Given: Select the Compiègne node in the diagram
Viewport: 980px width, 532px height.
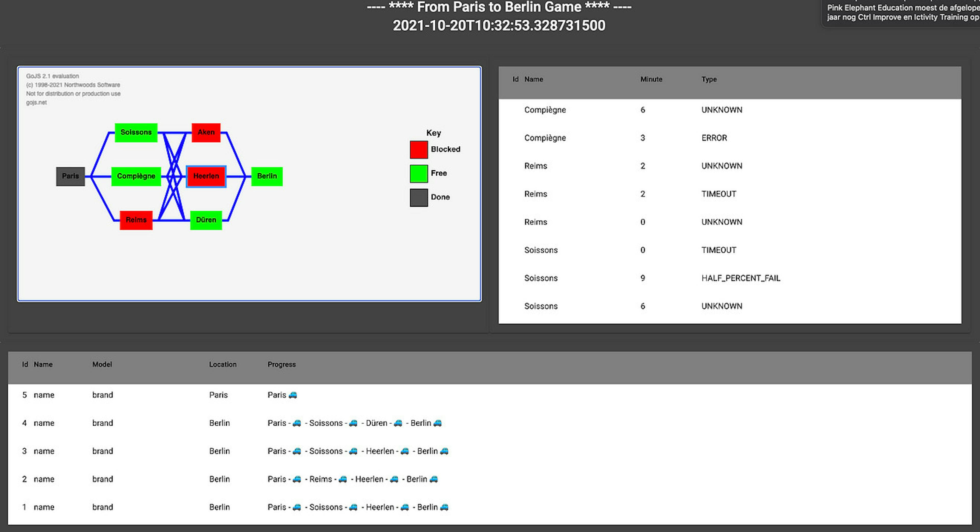Looking at the screenshot, I should tap(136, 176).
